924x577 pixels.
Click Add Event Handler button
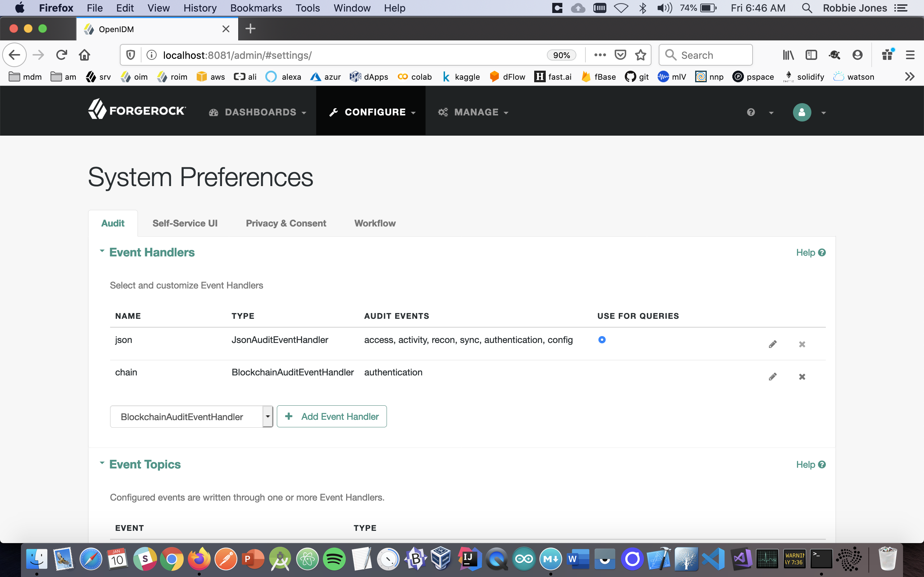tap(331, 416)
